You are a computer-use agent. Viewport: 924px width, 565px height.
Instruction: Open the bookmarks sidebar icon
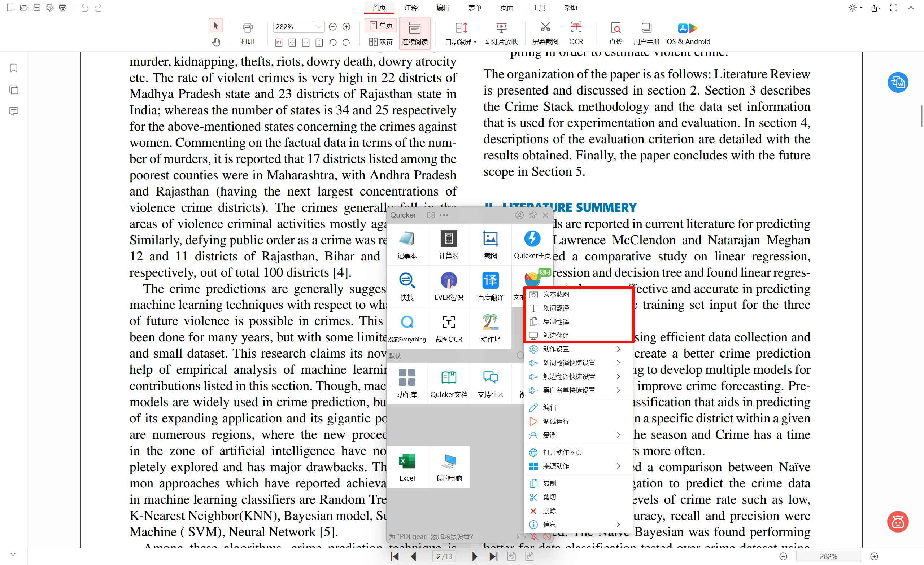pyautogui.click(x=14, y=68)
